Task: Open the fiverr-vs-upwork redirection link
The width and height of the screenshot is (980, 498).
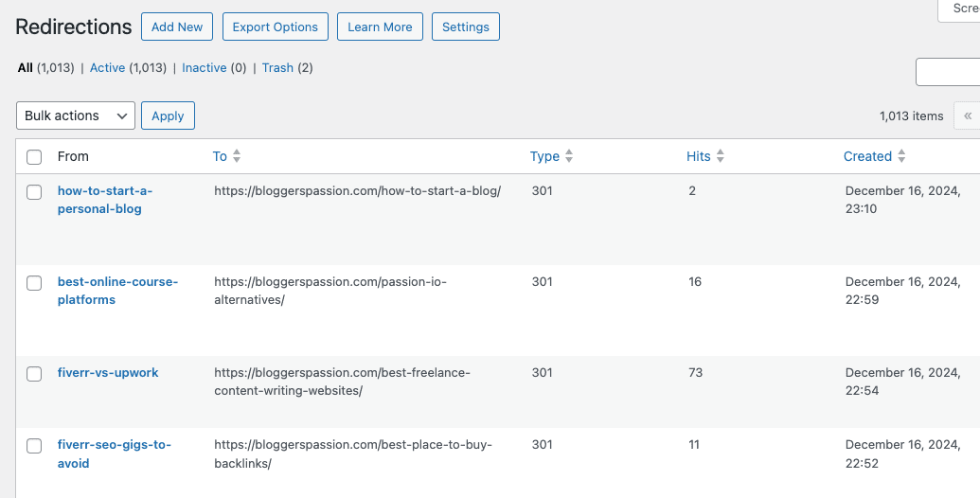Action: click(x=108, y=373)
